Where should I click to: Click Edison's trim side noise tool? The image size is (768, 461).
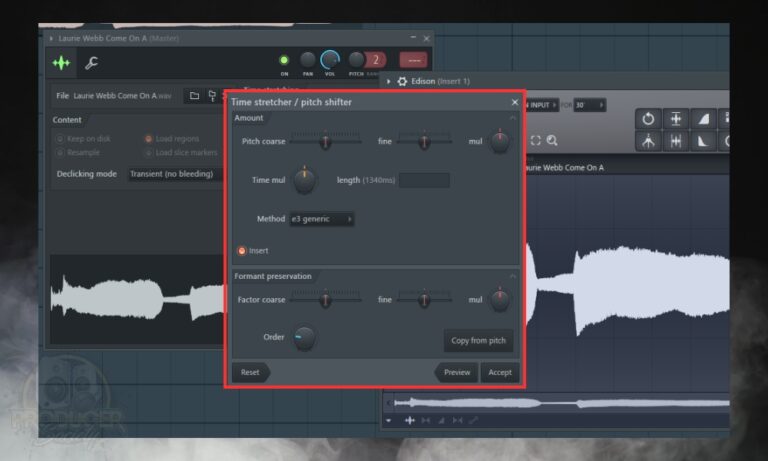click(x=676, y=141)
